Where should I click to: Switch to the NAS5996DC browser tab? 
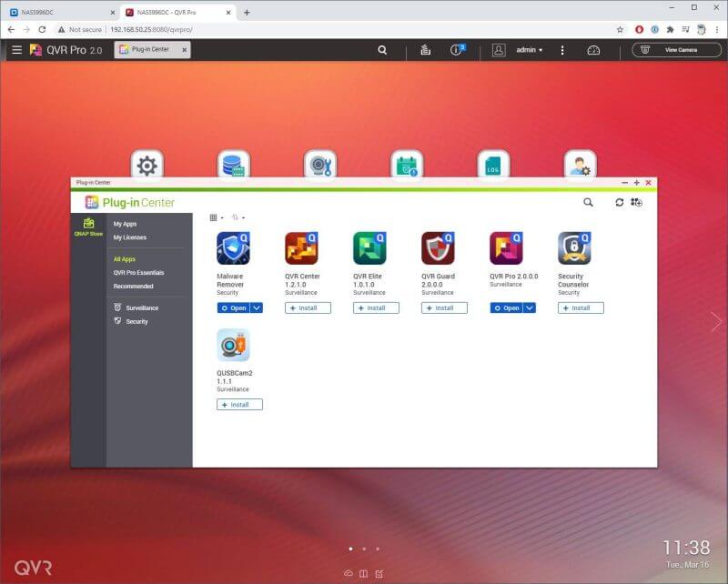(x=62, y=13)
